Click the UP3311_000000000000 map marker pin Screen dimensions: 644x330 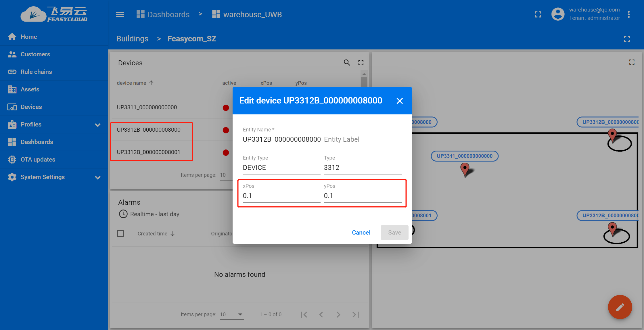pos(465,169)
